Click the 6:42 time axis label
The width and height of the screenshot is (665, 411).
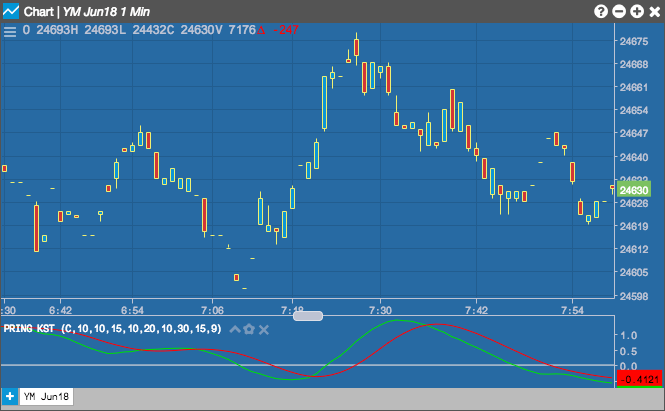(60, 310)
